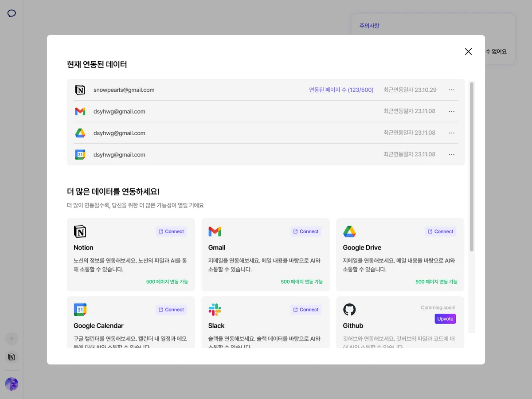Screen dimensions: 532x399
Task: Click the 주의사항 heading in the background panel
Action: point(369,26)
